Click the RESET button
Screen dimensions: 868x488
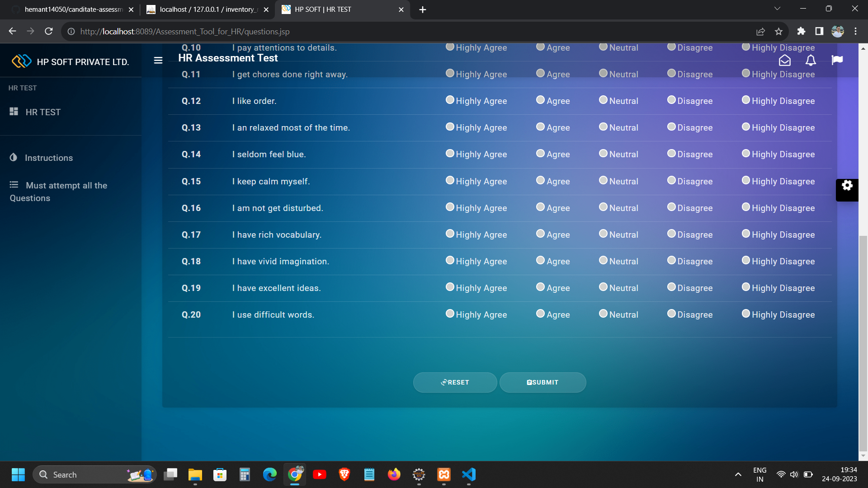pos(455,382)
